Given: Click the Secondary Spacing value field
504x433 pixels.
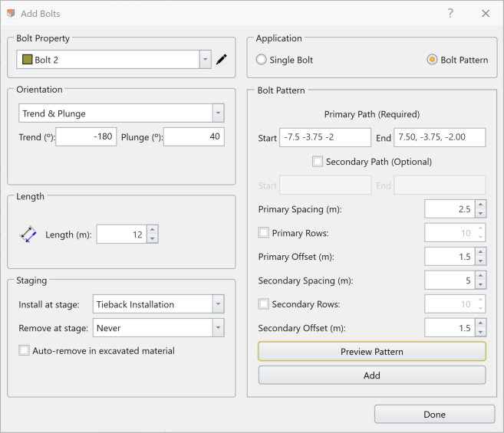Looking at the screenshot, I should 450,280.
